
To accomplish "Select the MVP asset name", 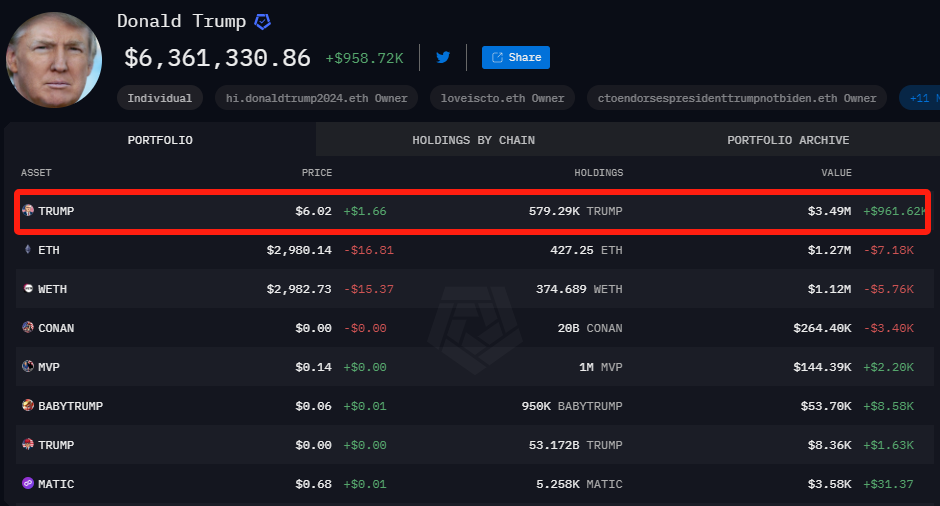I will [49, 367].
